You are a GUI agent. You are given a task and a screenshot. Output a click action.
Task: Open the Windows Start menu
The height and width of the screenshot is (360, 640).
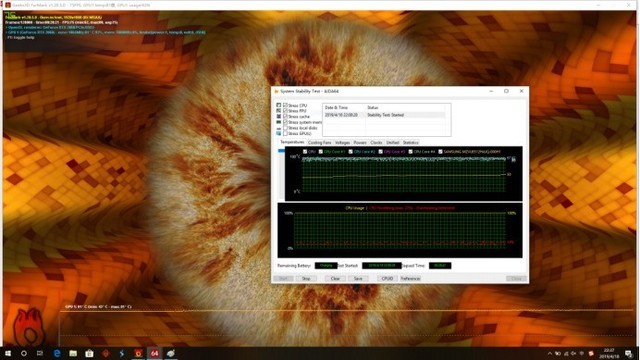[8, 353]
